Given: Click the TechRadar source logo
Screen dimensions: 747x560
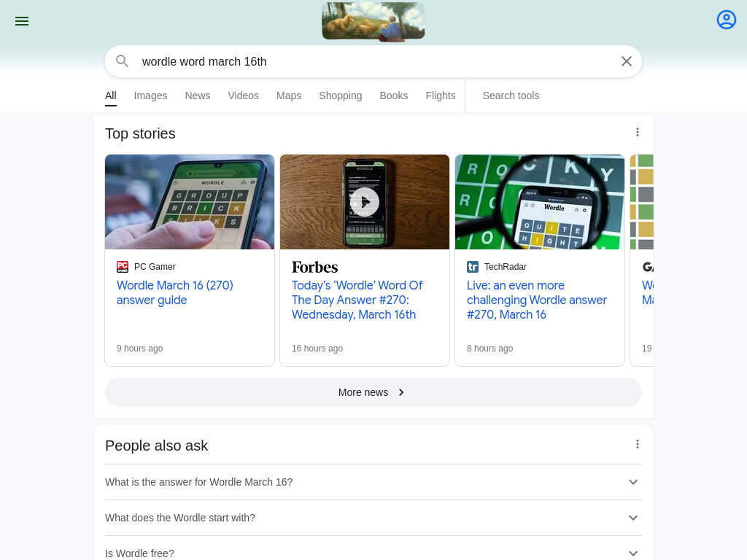Looking at the screenshot, I should 473,267.
